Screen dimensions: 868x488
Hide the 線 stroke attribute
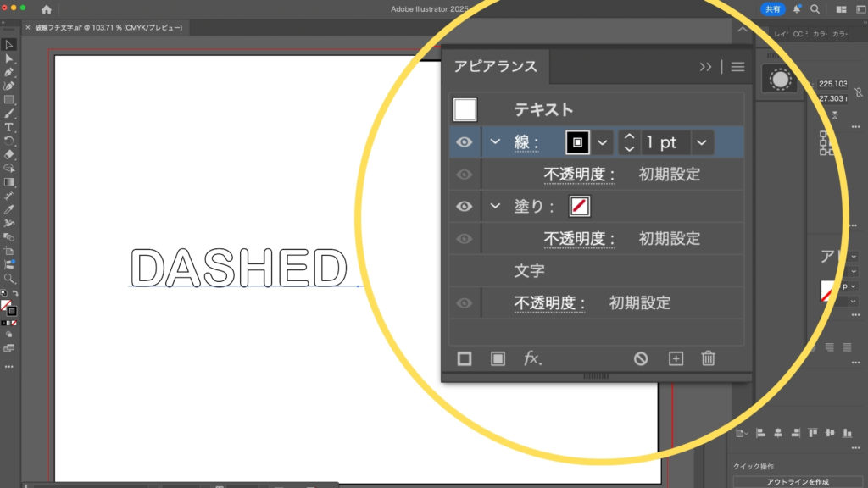(465, 142)
